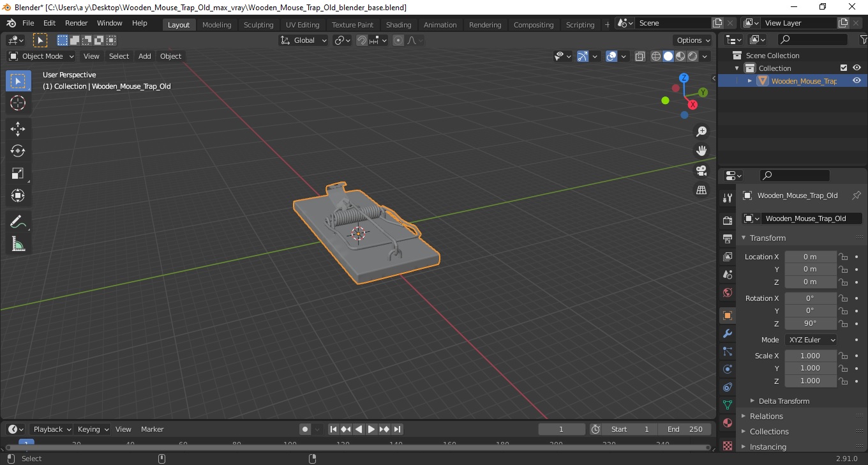868x465 pixels.
Task: Activate the Select Box tool
Action: [18, 81]
